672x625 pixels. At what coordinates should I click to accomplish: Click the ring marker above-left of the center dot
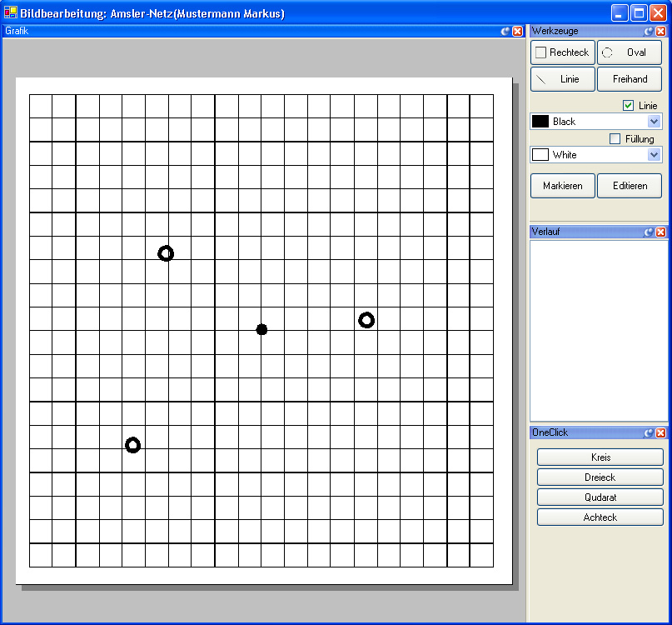[166, 253]
